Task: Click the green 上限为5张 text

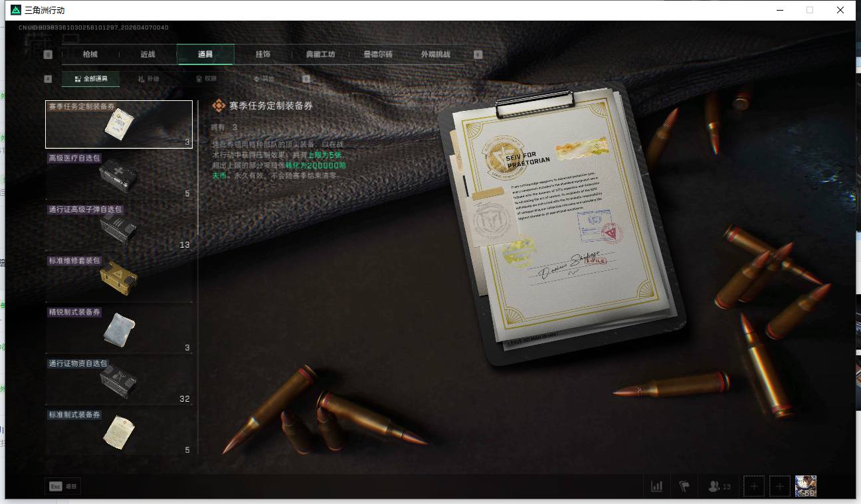Action: [x=325, y=155]
